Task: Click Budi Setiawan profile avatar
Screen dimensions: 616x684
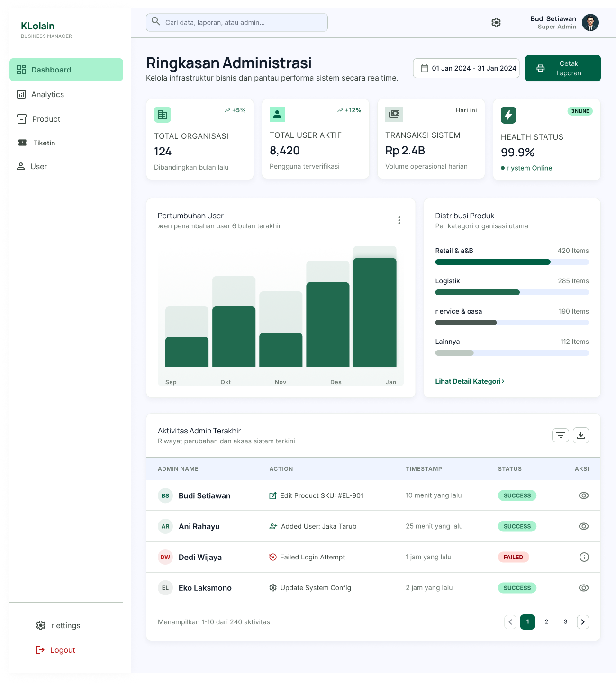Action: pos(590,22)
